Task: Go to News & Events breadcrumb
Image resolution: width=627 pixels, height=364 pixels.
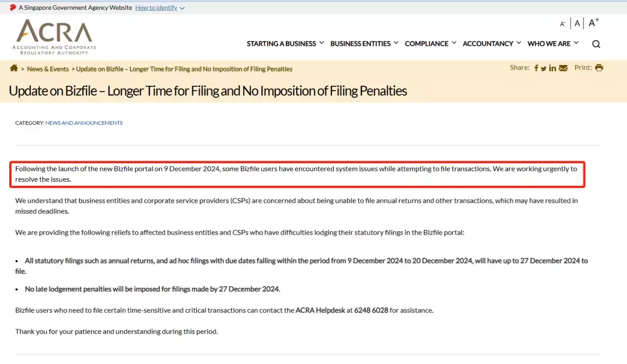Action: click(x=48, y=69)
